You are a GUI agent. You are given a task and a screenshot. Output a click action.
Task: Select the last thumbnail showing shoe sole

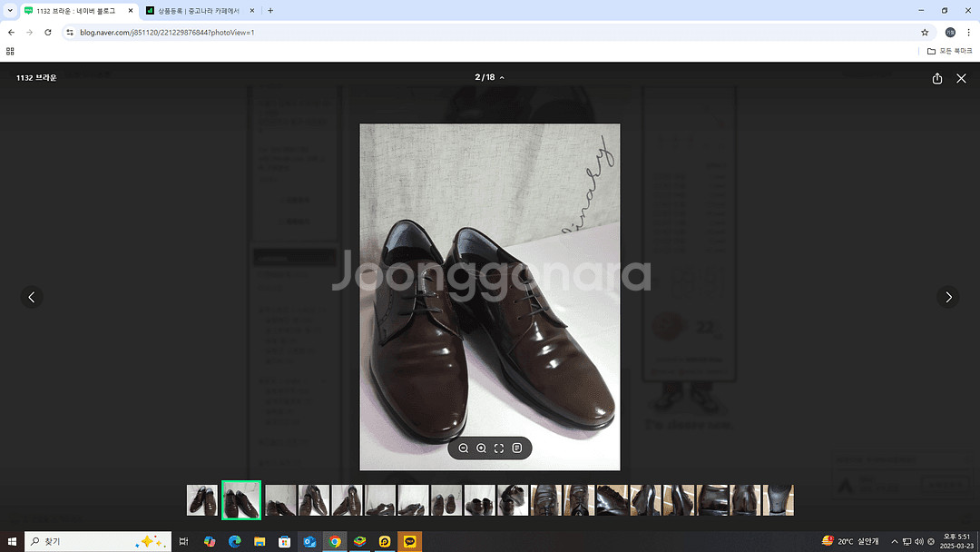779,500
